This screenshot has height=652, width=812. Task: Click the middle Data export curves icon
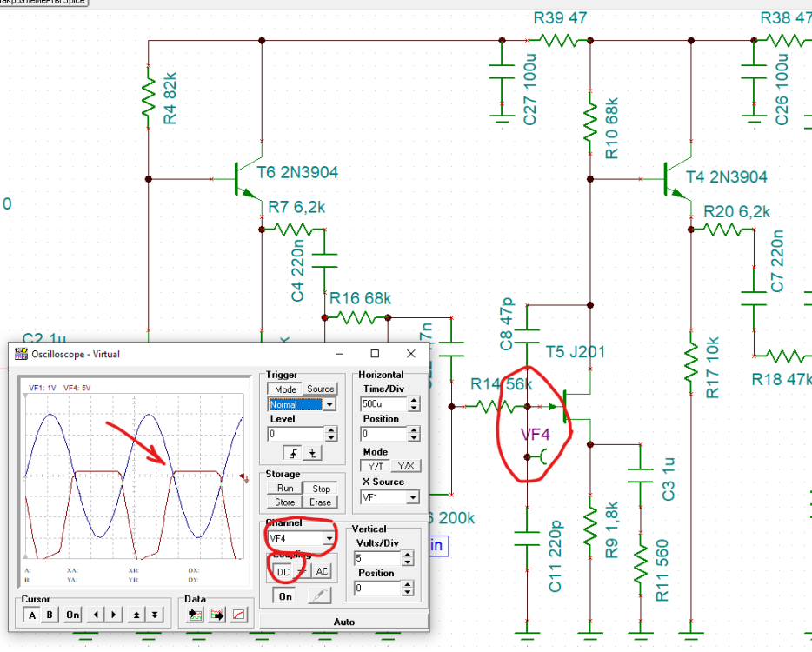(216, 615)
